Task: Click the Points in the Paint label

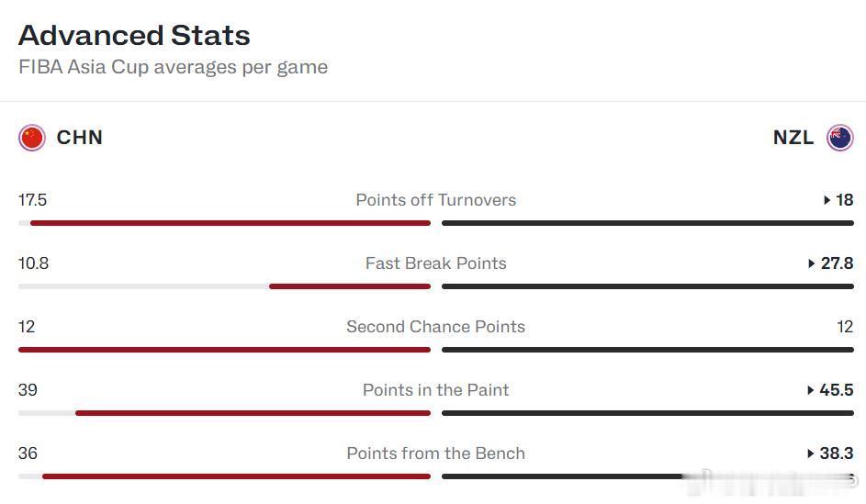Action: pyautogui.click(x=436, y=390)
